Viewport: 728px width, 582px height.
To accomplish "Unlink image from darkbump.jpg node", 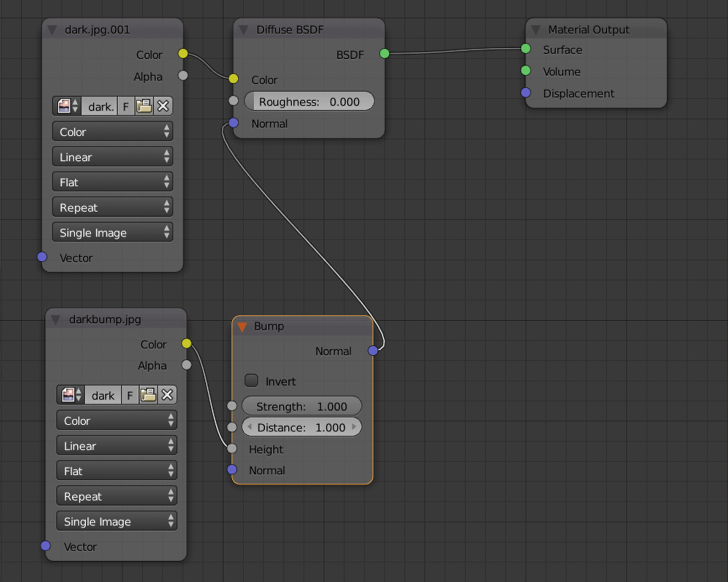I will tap(167, 395).
